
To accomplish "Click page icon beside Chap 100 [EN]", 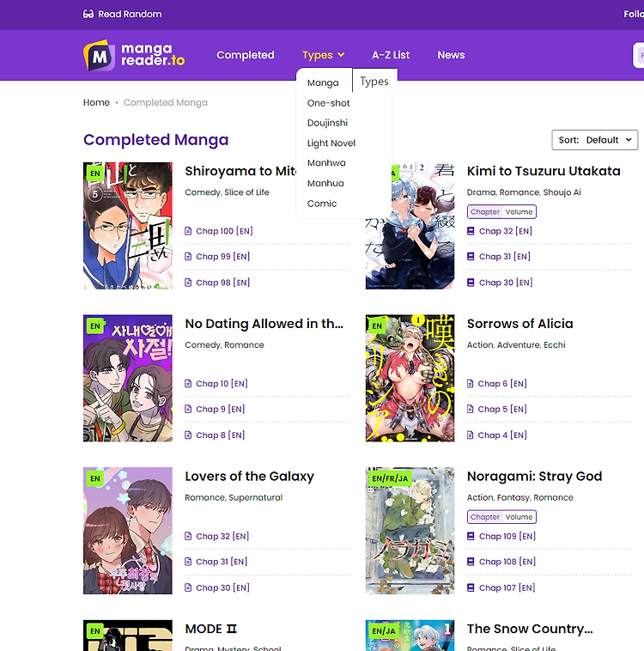I will click(x=188, y=231).
